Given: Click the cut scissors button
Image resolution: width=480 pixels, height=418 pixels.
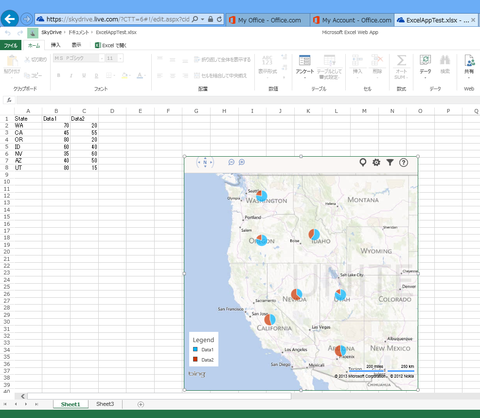Looking at the screenshot, I should (36, 59).
